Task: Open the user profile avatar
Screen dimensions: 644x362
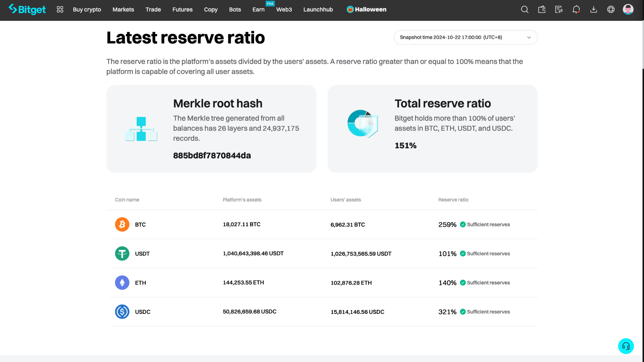Action: click(628, 9)
